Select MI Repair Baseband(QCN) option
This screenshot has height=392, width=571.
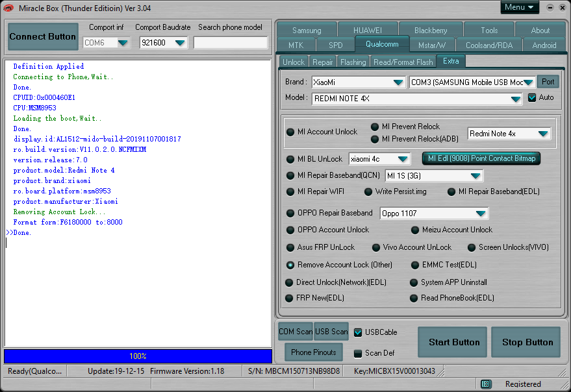click(290, 175)
